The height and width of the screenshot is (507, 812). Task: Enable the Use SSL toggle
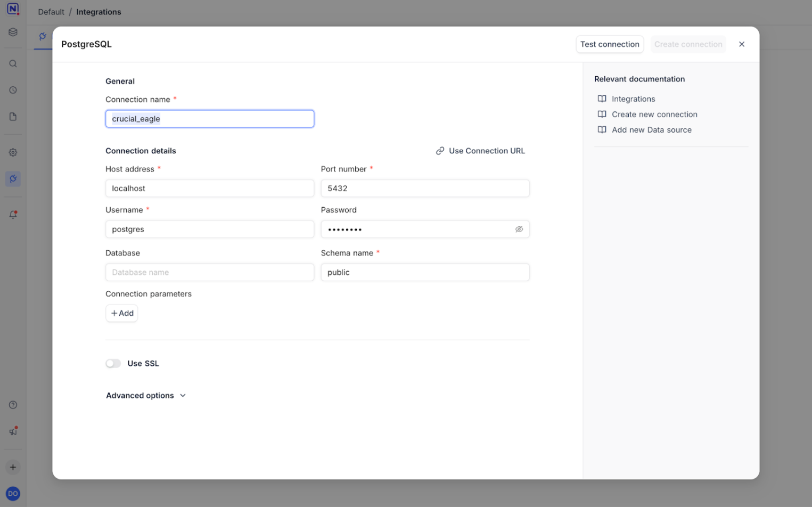pyautogui.click(x=113, y=364)
